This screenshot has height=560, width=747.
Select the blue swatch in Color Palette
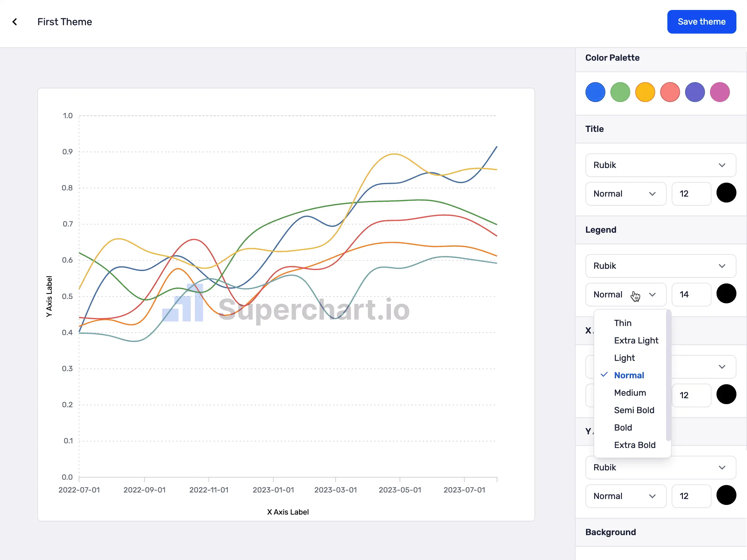[x=595, y=92]
